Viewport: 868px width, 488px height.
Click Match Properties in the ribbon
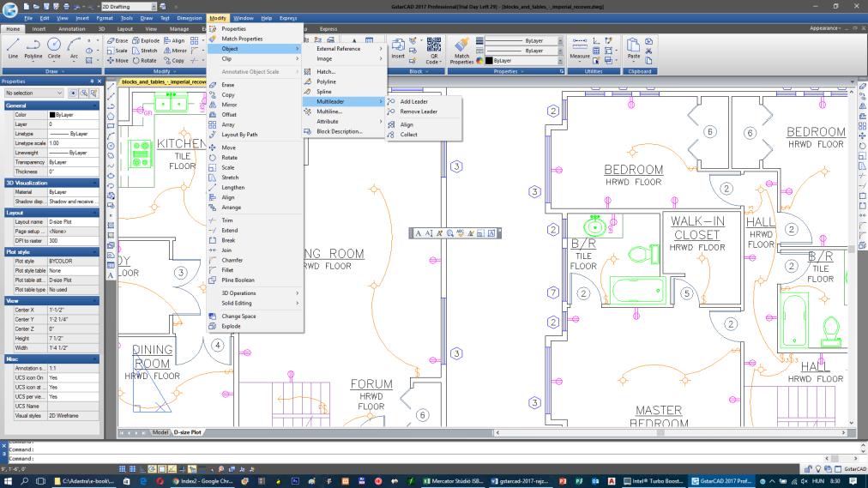pos(461,51)
